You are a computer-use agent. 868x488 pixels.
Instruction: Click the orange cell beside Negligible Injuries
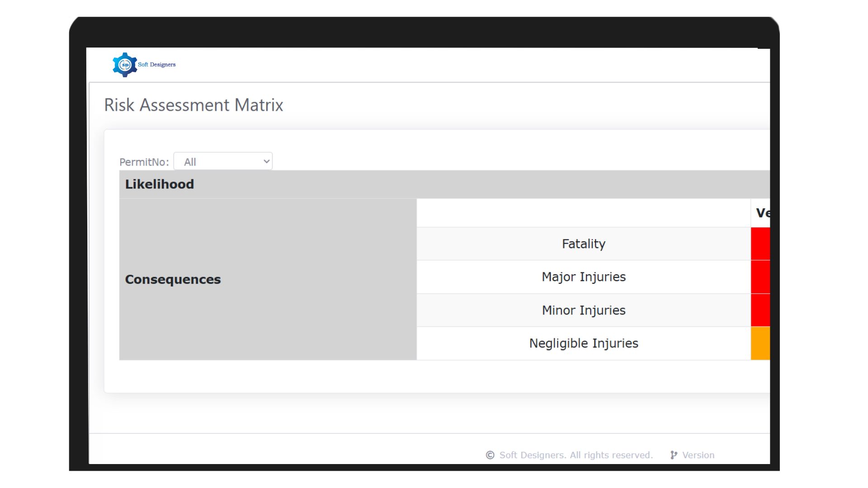[760, 343]
